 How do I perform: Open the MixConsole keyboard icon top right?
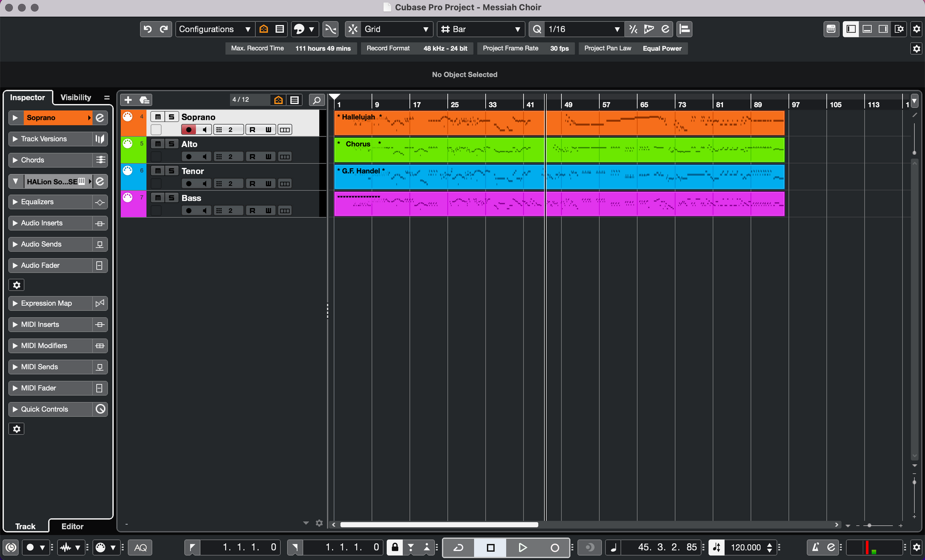coord(831,29)
